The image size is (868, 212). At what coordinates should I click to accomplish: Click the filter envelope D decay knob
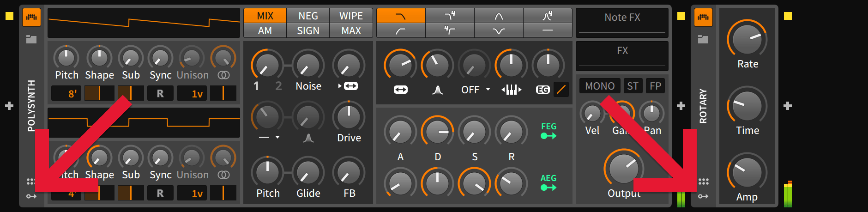point(437,132)
